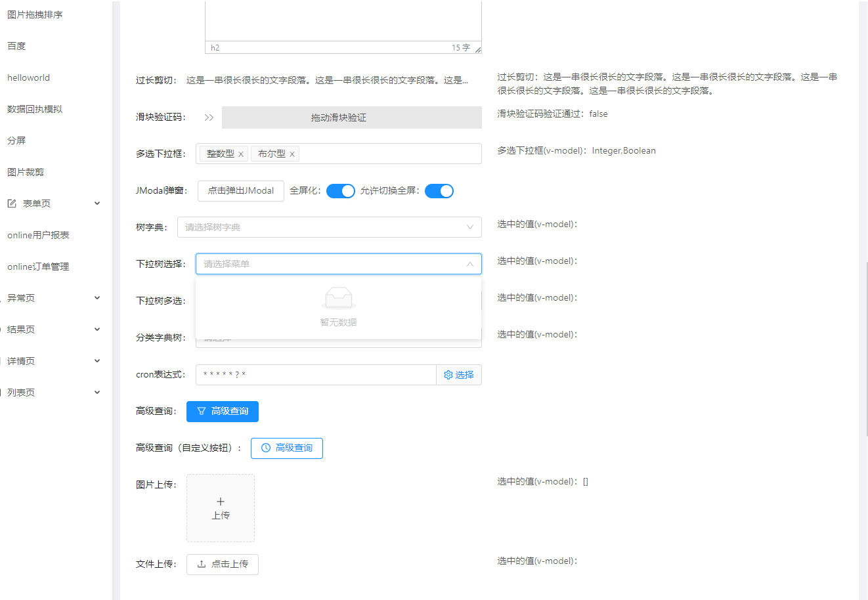Click the 15 字 word count

[x=461, y=48]
